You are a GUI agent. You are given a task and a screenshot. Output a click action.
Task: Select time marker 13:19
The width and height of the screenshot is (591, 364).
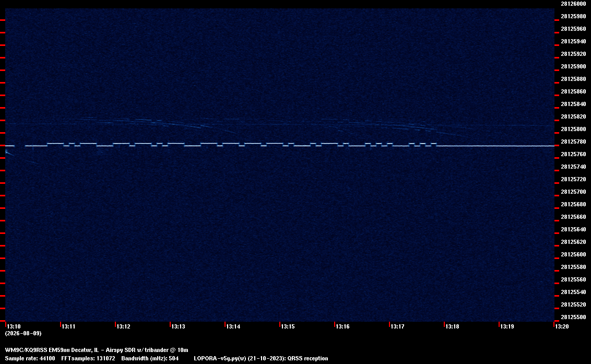507,326
